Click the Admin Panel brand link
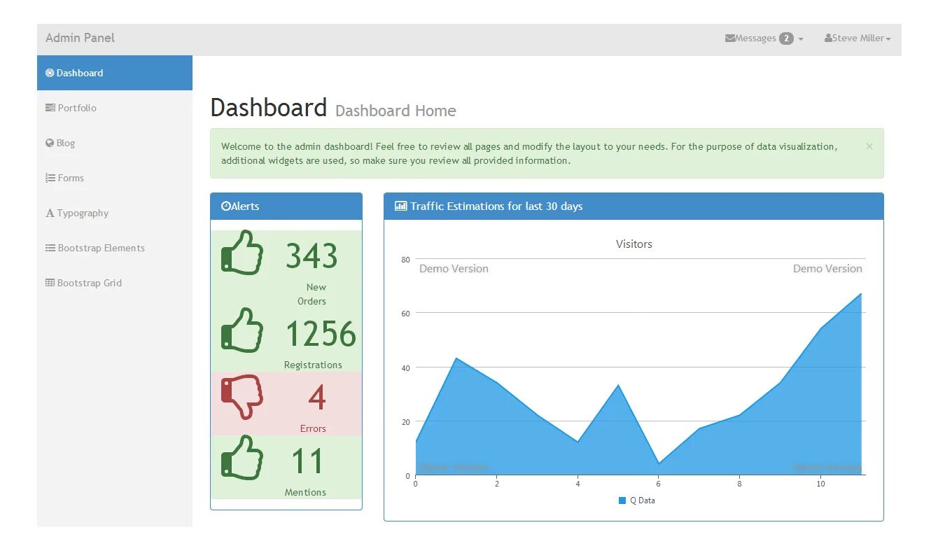The height and width of the screenshot is (560, 952). 80,38
